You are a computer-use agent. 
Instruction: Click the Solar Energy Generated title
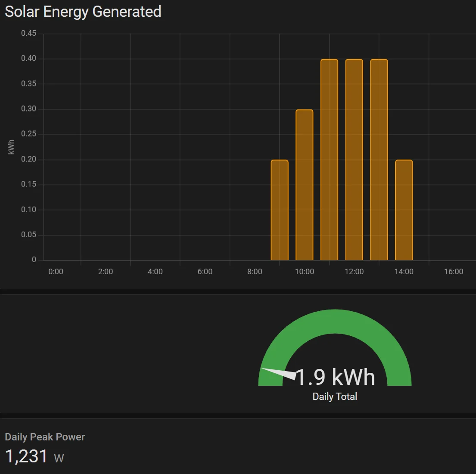[x=83, y=12]
